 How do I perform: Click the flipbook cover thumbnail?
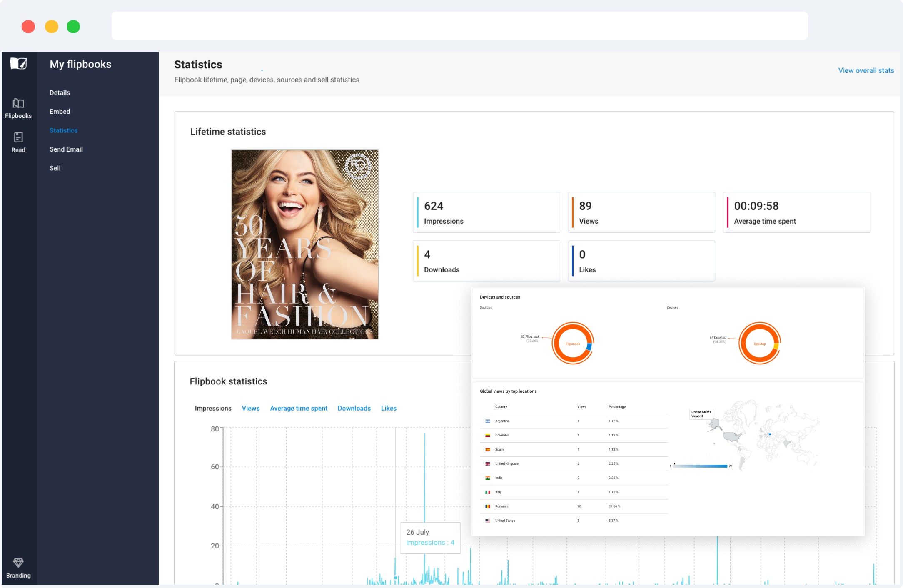click(304, 244)
